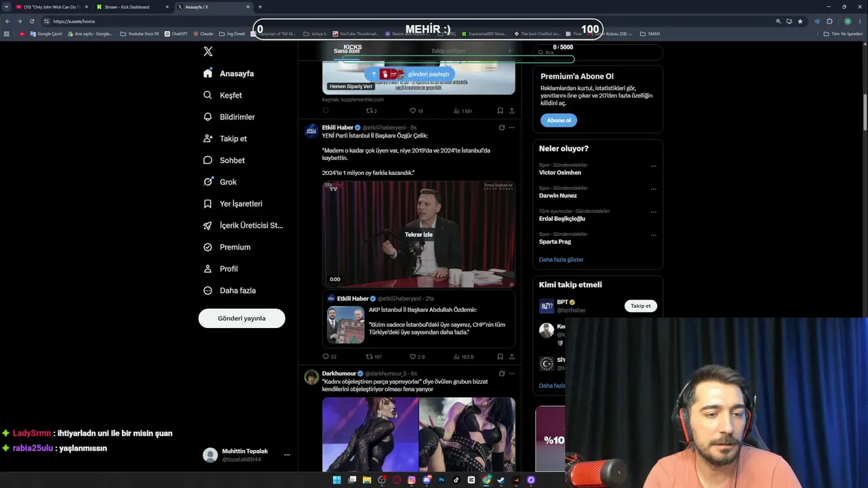Bookmark the supplementler.com ad post
The image size is (868, 488).
coord(500,110)
